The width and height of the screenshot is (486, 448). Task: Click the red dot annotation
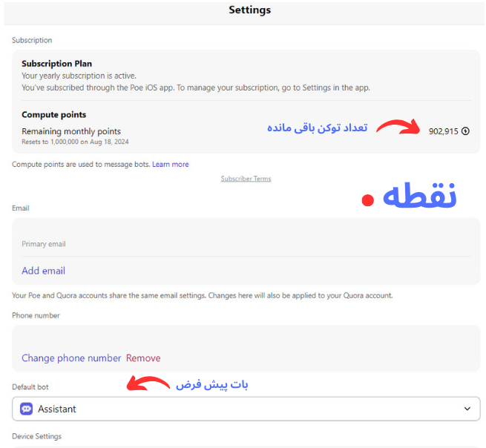point(367,200)
